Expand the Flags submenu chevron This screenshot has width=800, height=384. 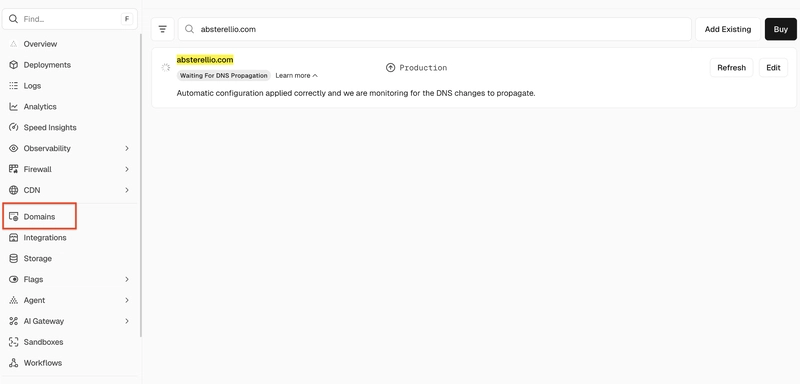point(127,279)
